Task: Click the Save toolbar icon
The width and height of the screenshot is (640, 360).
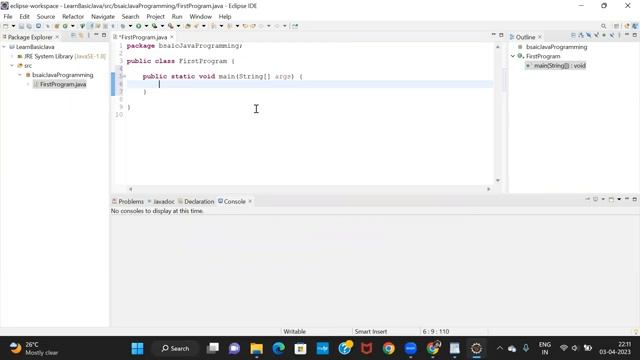Action: pos(21,26)
